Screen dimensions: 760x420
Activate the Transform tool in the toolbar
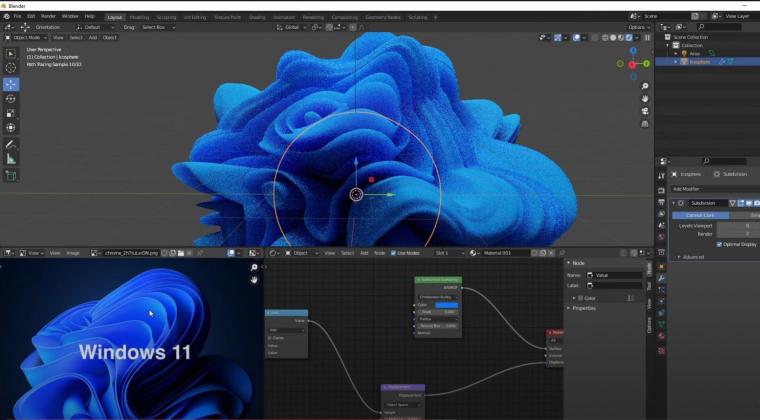pyautogui.click(x=11, y=127)
